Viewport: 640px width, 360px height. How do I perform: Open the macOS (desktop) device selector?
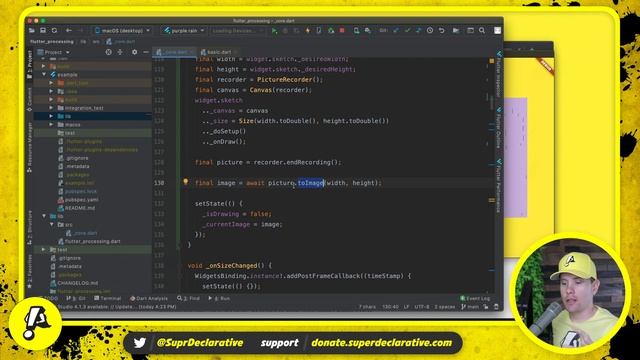[x=122, y=31]
